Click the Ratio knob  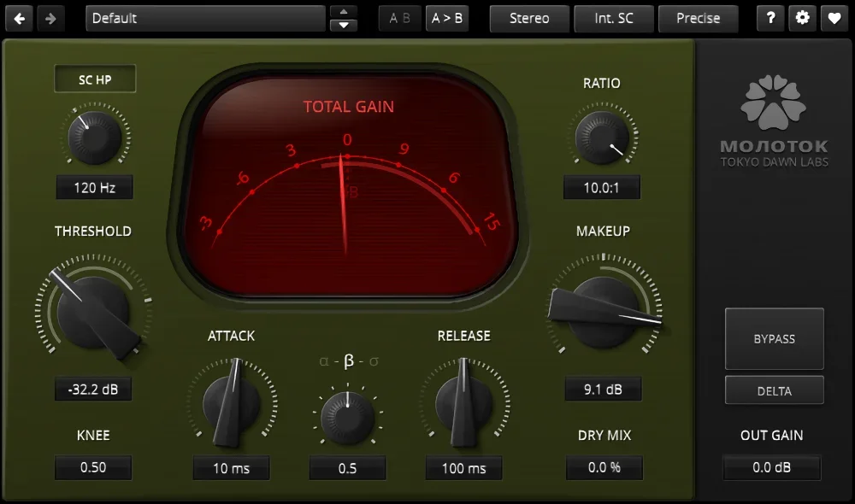coord(602,138)
